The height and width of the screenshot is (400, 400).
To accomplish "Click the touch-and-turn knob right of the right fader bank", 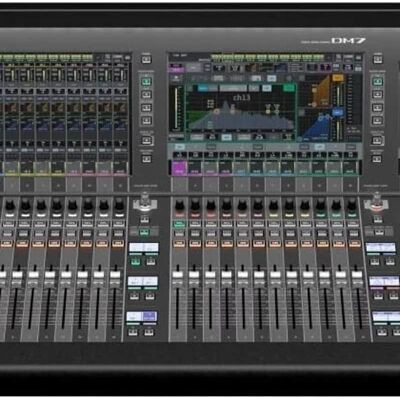I will pyautogui.click(x=377, y=201).
